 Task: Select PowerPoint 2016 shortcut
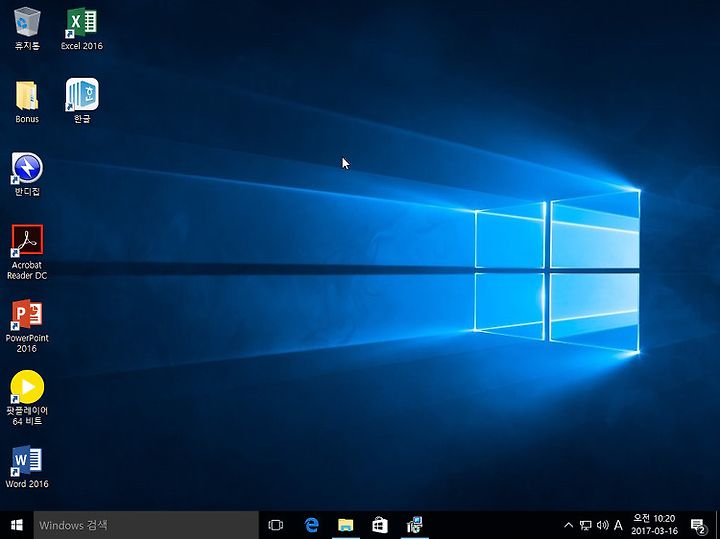pos(27,326)
